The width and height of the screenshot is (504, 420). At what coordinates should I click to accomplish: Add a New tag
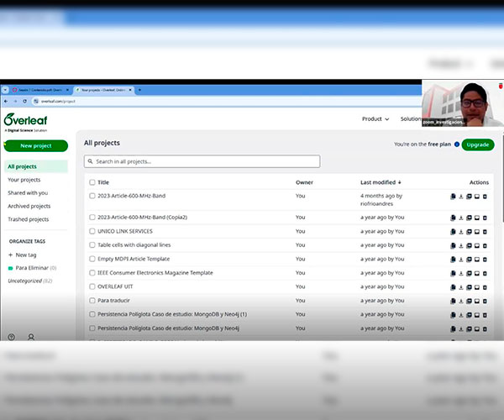[23, 255]
